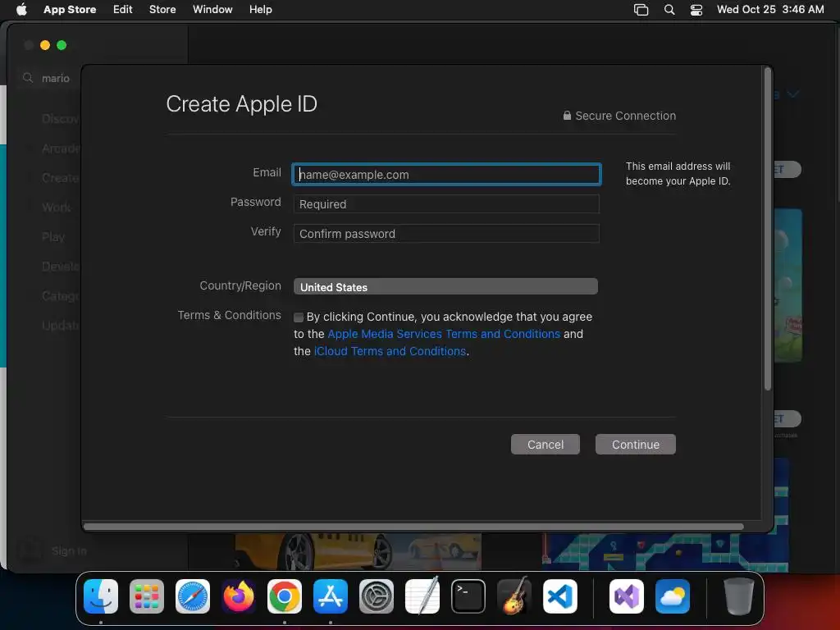Screen dimensions: 840x630
Task: Open Finder from the Dock
Action: tap(101, 596)
